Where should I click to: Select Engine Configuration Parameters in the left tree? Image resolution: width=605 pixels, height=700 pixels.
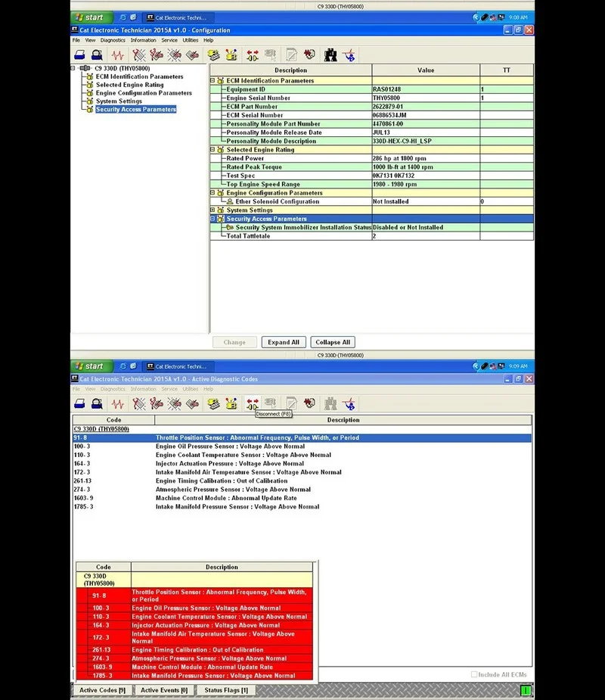[x=144, y=93]
